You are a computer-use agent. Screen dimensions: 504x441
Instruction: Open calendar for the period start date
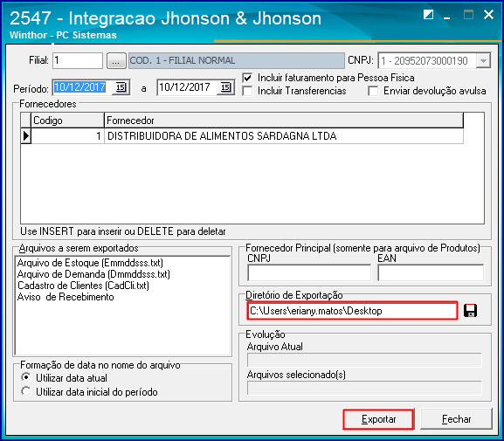click(121, 87)
